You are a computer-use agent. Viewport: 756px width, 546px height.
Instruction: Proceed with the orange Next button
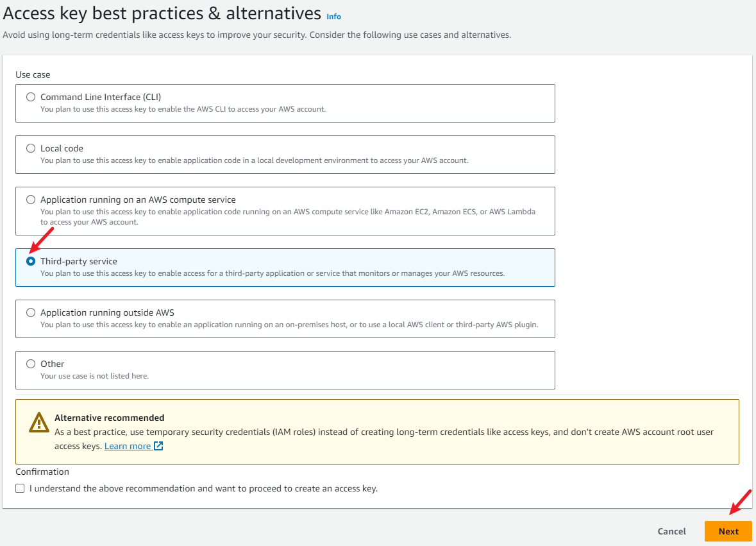point(728,531)
